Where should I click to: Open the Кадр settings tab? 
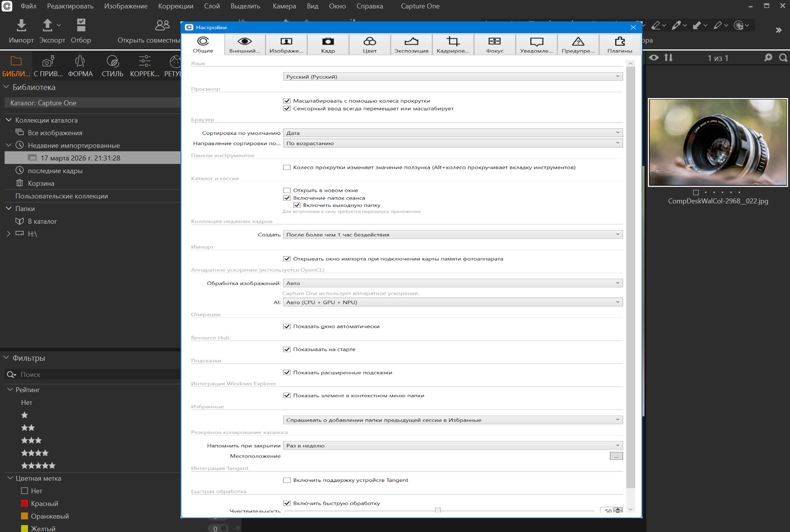click(x=328, y=45)
